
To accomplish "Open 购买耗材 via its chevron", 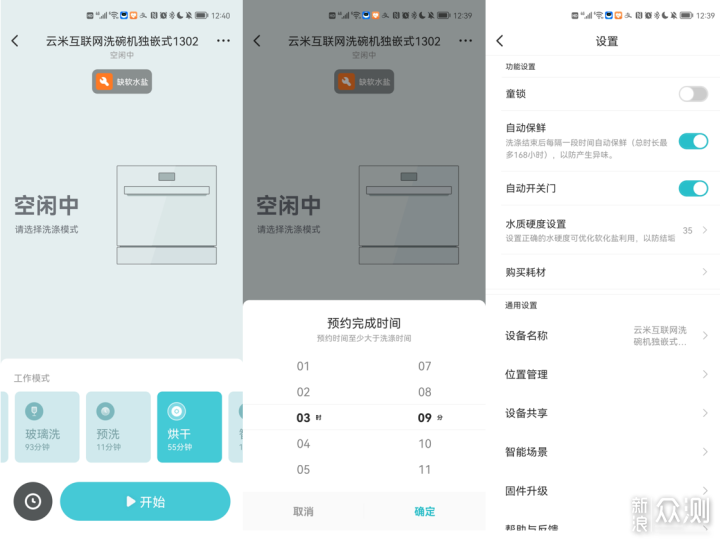I will tap(705, 272).
